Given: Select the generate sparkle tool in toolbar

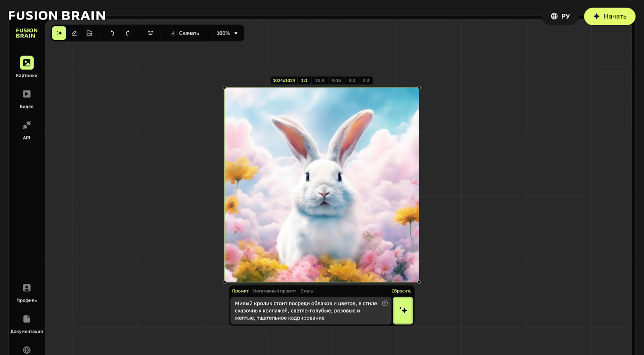Looking at the screenshot, I should [59, 33].
